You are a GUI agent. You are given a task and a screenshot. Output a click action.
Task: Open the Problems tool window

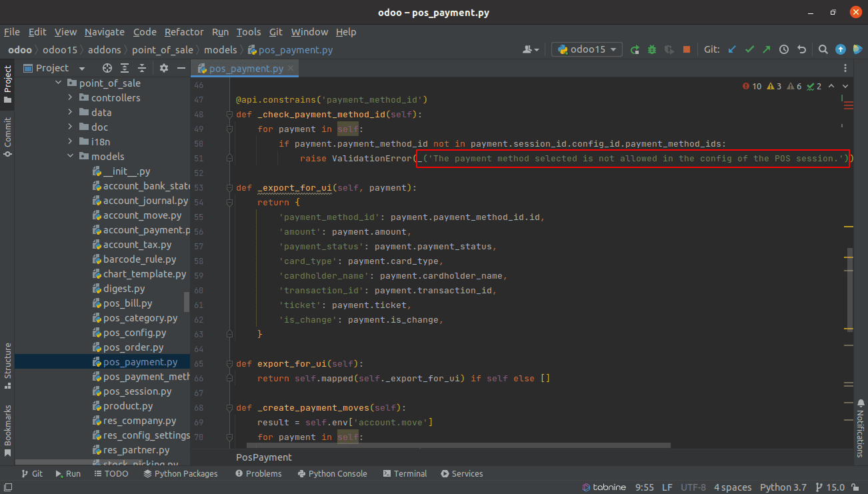(258, 473)
